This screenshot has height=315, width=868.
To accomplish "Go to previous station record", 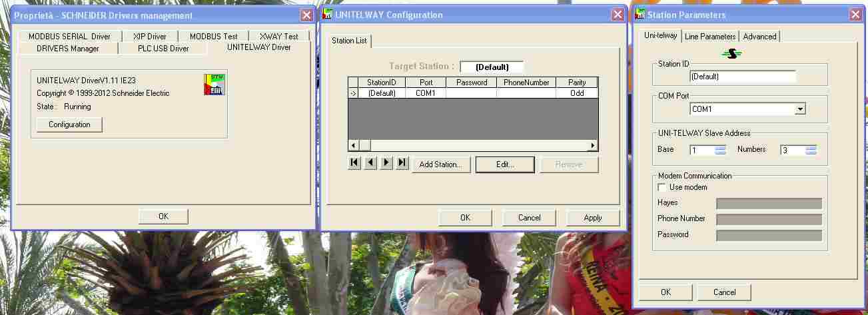I will click(370, 162).
